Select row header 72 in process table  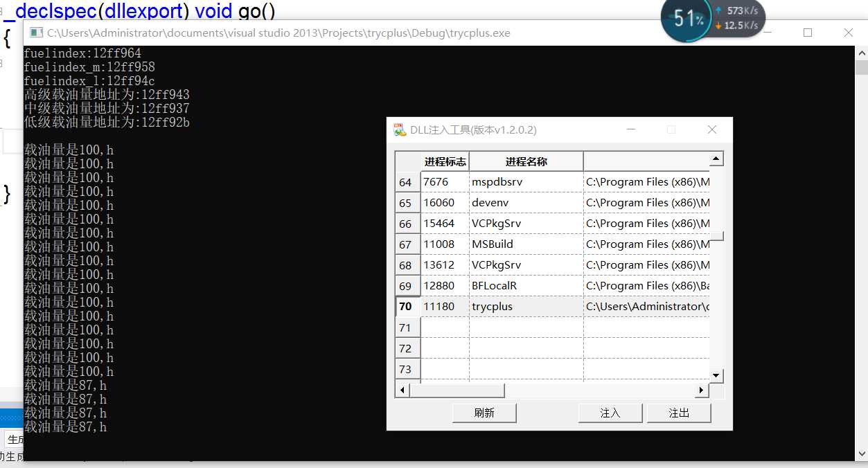[408, 348]
